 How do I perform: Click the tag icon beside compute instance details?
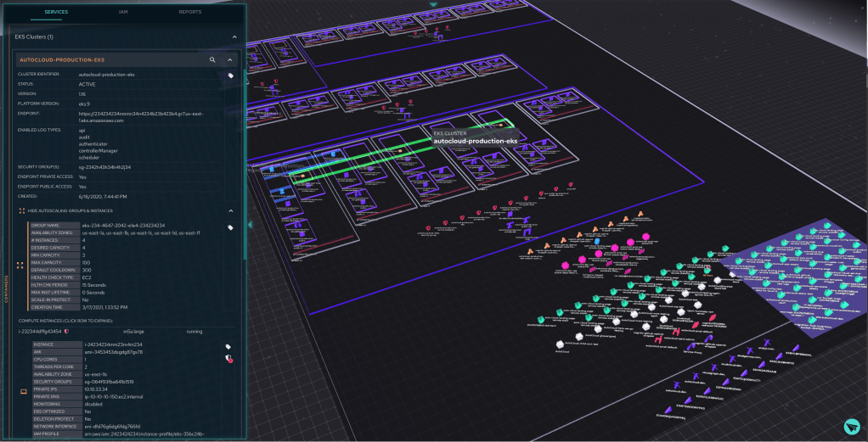point(228,346)
